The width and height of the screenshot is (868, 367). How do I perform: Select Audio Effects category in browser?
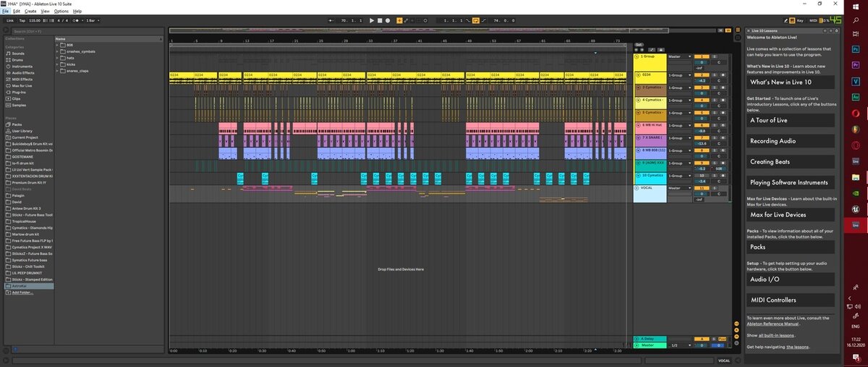click(x=23, y=73)
